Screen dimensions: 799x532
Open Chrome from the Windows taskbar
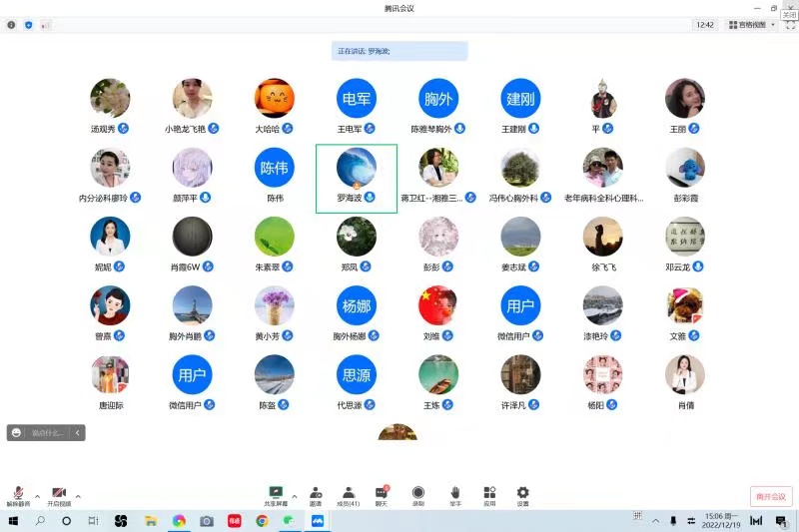[x=262, y=521]
